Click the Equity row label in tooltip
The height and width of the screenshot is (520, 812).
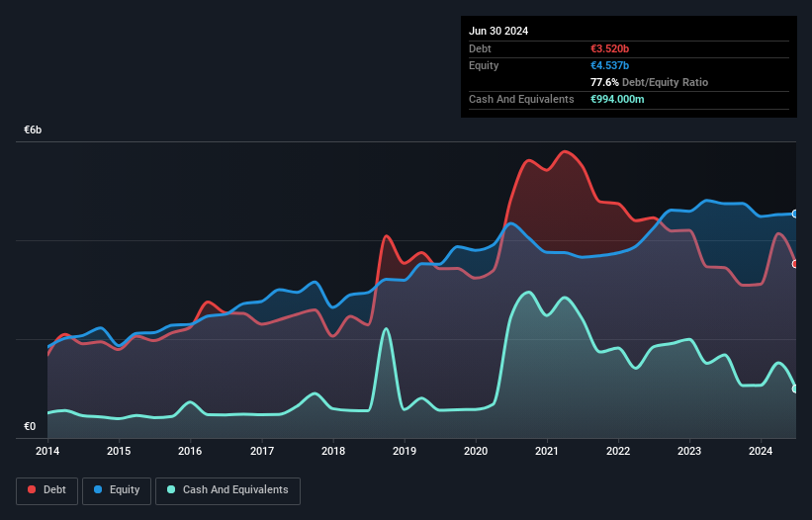484,65
